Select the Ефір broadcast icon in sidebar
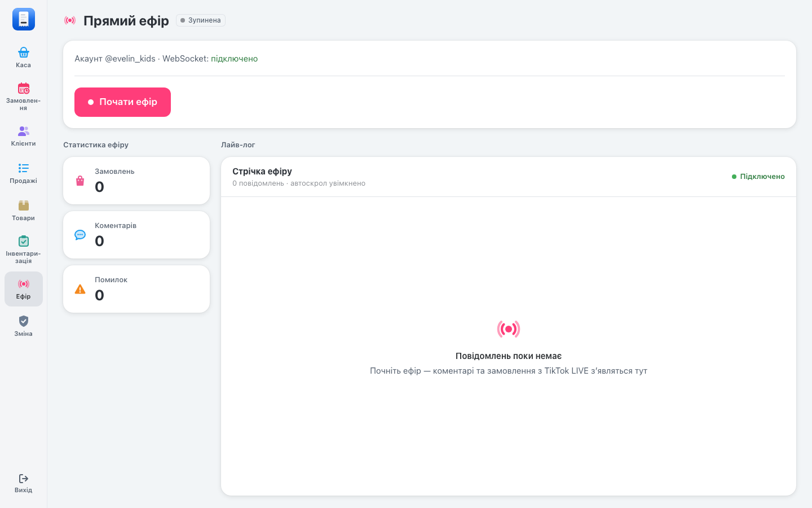Image resolution: width=812 pixels, height=508 pixels. (24, 284)
